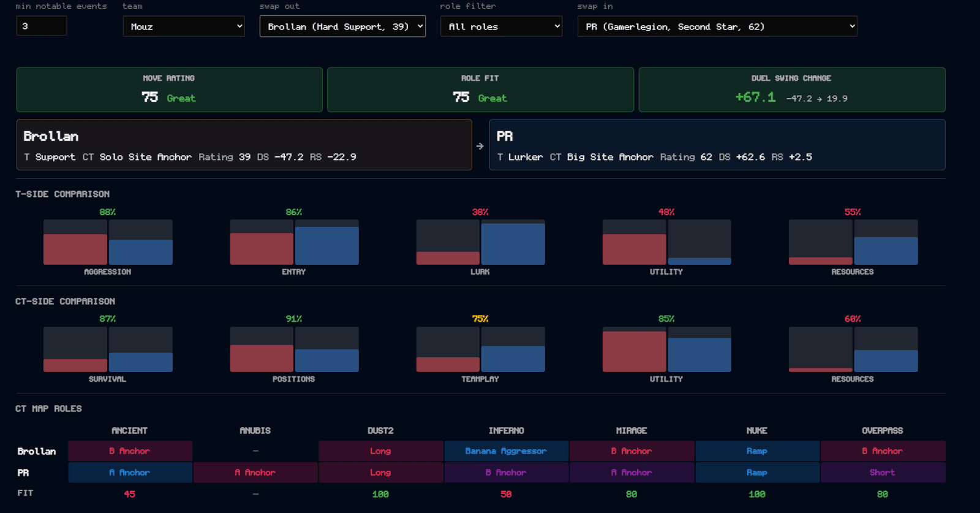Screen dimensions: 980x513
Task: Select Brollan's Banana Aggressor cell on Inferno
Action: [506, 451]
